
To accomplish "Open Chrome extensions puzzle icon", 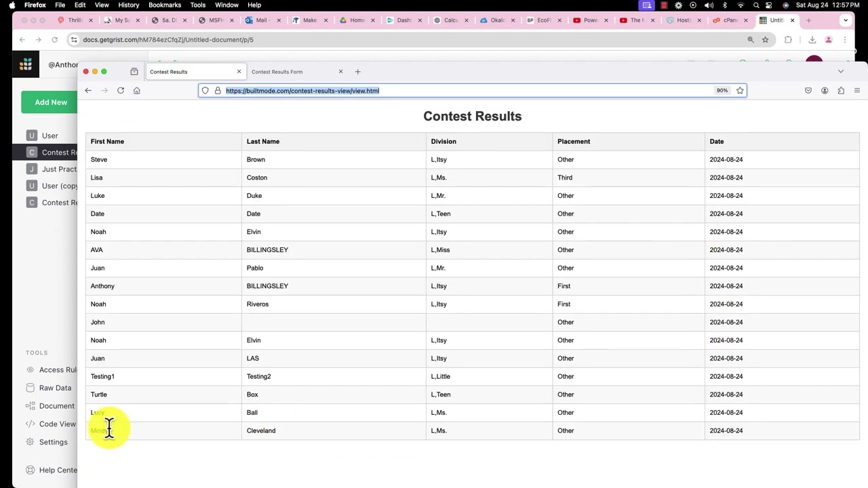I will tap(788, 39).
